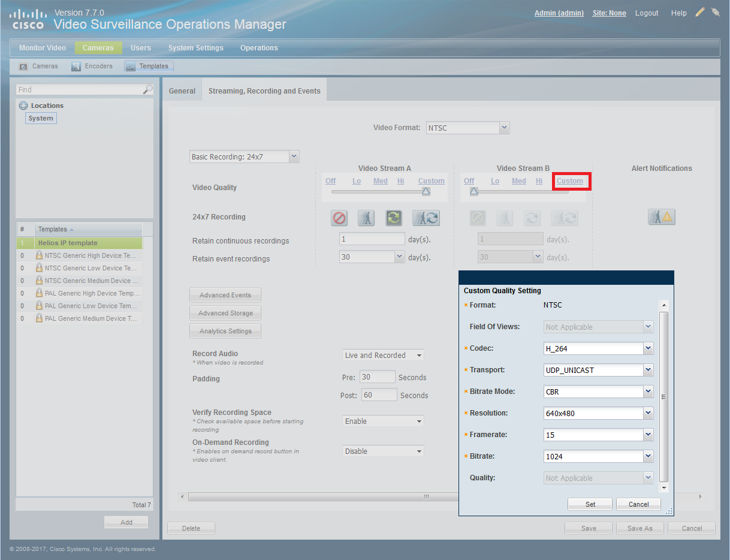Select the continuous recording loop icon
The height and width of the screenshot is (560, 730).
(394, 218)
